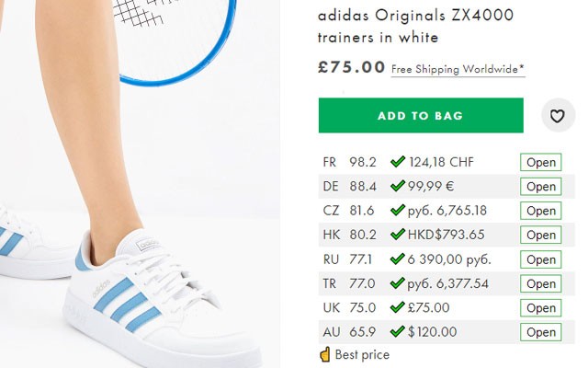Save item with heart wishlist icon
This screenshot has width=588, height=368.
tap(557, 116)
